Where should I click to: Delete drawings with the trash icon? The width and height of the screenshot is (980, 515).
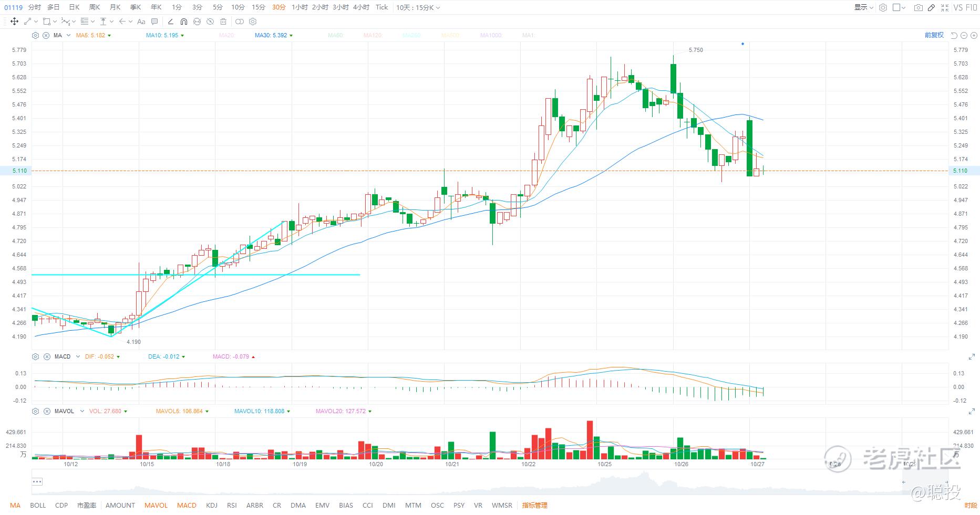pos(223,22)
